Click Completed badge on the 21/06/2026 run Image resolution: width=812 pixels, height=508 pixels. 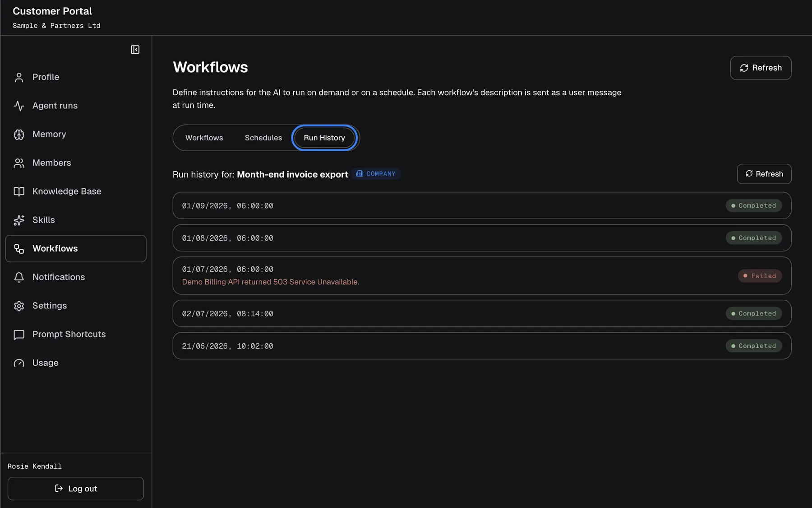753,346
